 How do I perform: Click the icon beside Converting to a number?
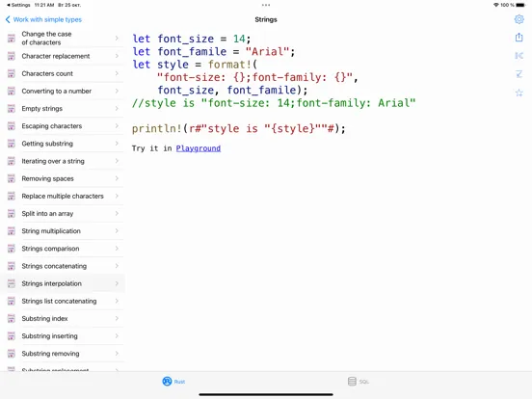coord(12,91)
